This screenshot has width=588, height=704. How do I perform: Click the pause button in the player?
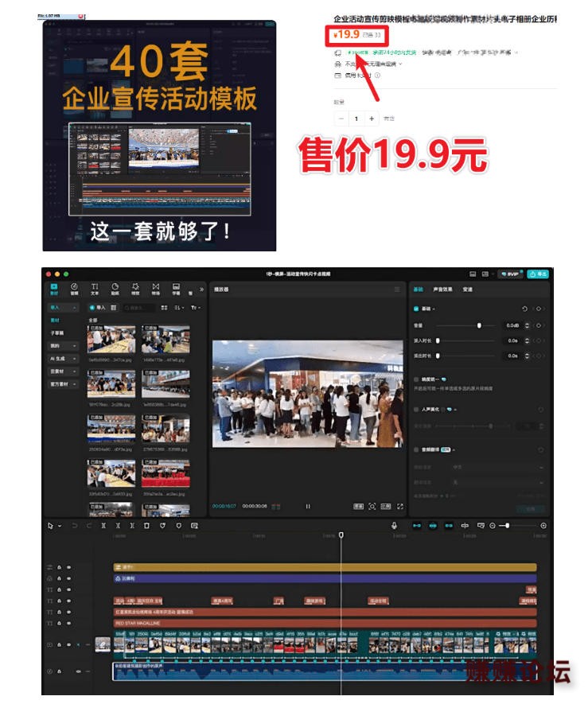point(308,507)
